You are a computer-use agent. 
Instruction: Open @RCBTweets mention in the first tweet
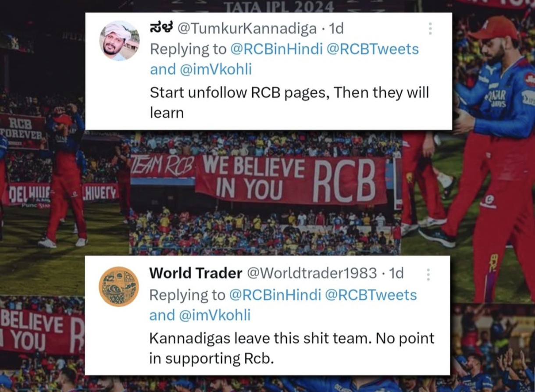coord(373,49)
